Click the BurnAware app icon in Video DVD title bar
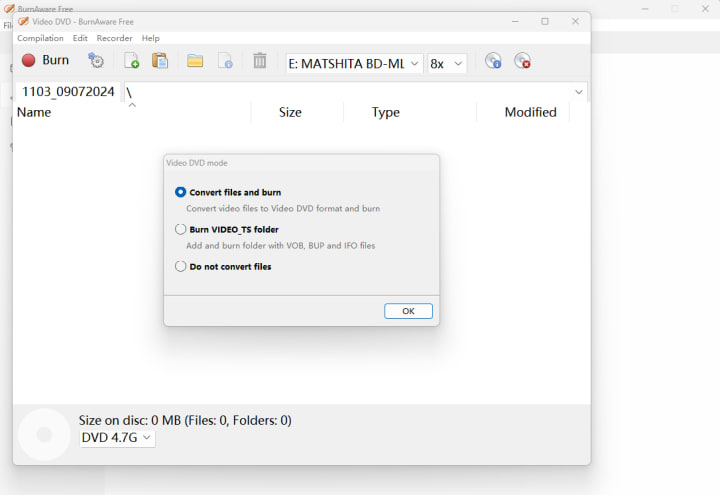The width and height of the screenshot is (720, 495). (23, 22)
